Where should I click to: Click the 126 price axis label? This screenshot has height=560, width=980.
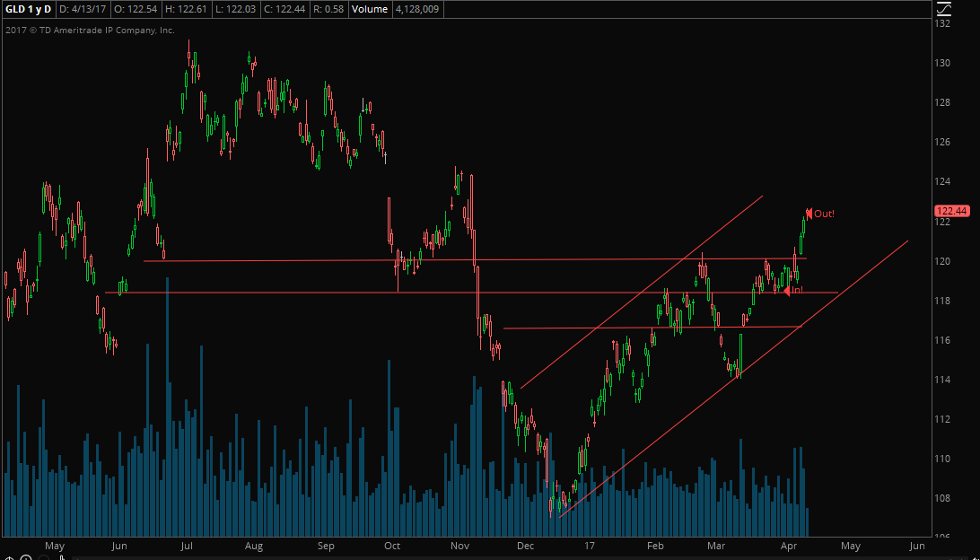[x=943, y=142]
